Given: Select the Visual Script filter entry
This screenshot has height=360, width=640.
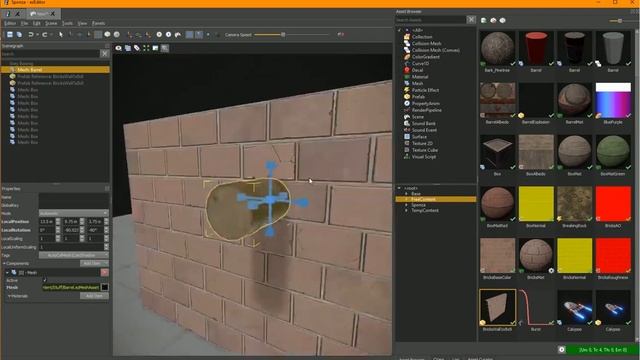Looking at the screenshot, I should [423, 157].
